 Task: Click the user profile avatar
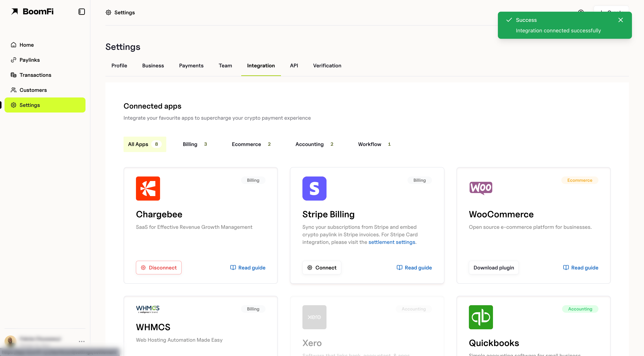click(10, 341)
